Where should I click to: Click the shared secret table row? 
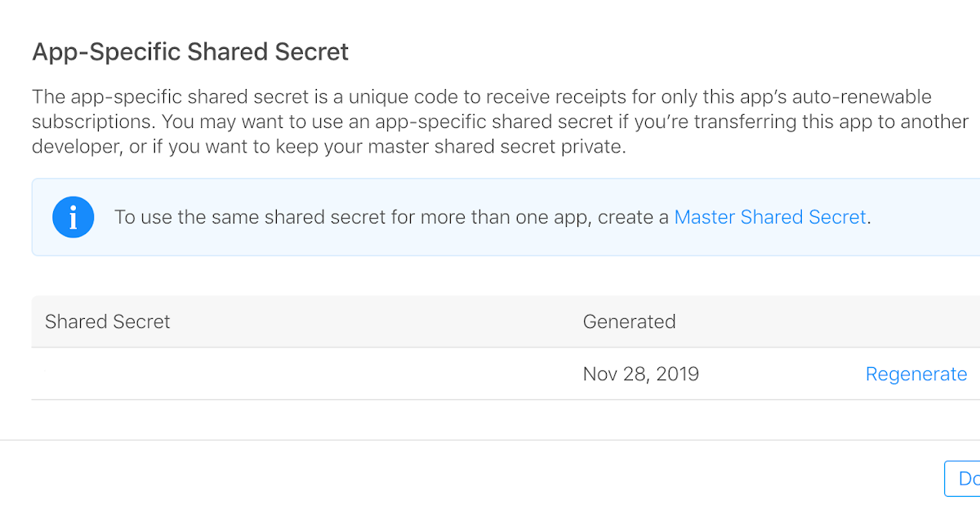coord(490,374)
